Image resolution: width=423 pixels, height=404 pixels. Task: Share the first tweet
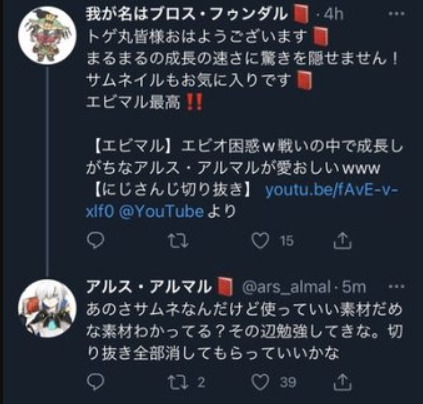(343, 240)
